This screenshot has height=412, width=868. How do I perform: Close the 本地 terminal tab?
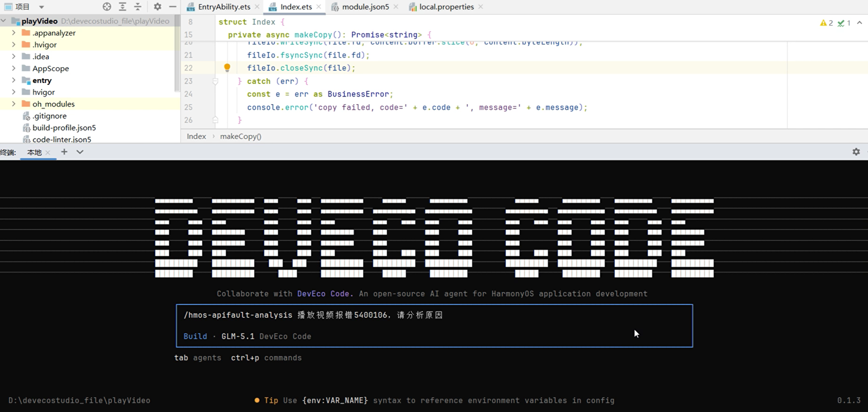coord(48,152)
